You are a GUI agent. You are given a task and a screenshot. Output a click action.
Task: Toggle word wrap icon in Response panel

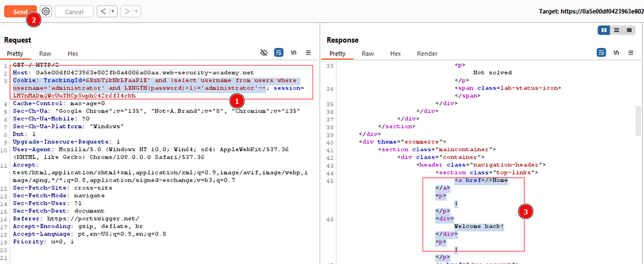click(601, 52)
